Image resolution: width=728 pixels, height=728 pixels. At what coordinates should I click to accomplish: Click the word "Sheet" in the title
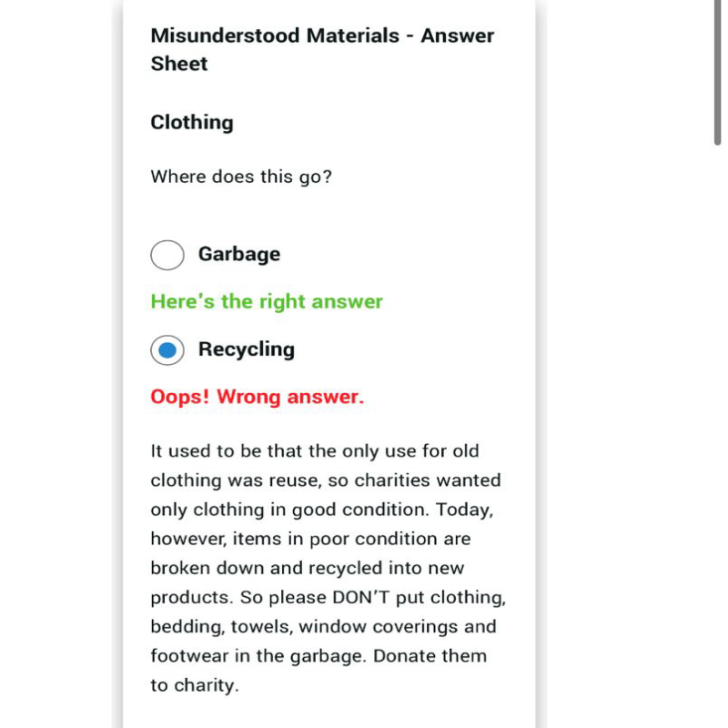tap(179, 64)
